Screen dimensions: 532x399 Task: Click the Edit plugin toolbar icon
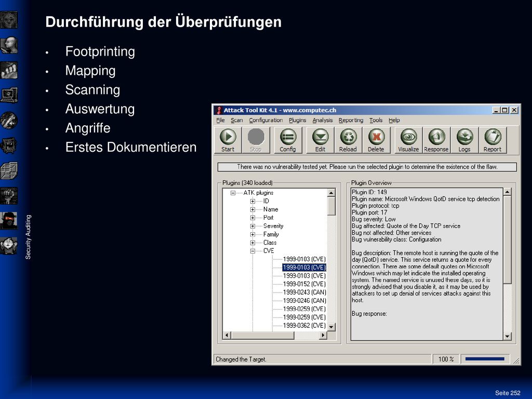pyautogui.click(x=320, y=140)
